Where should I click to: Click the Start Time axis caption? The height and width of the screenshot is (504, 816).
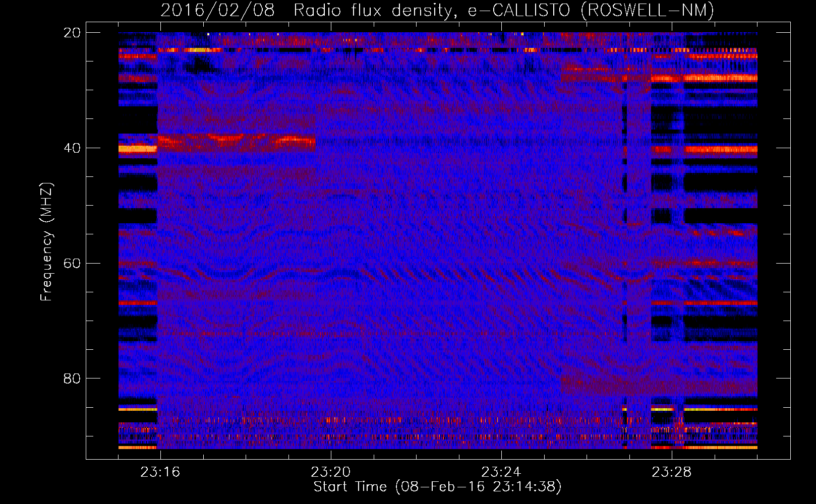(x=437, y=487)
